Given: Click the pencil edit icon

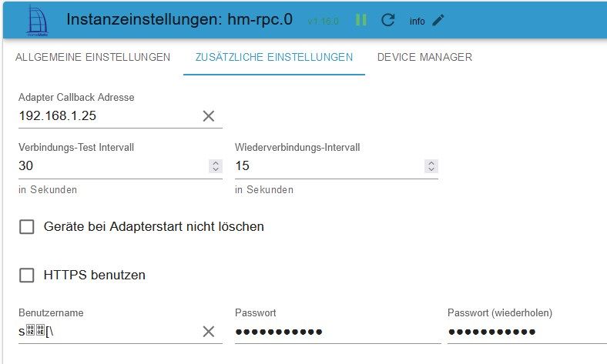Looking at the screenshot, I should pos(438,20).
